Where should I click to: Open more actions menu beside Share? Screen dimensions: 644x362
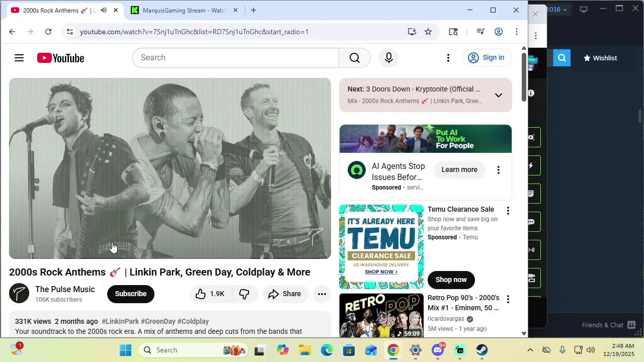322,294
